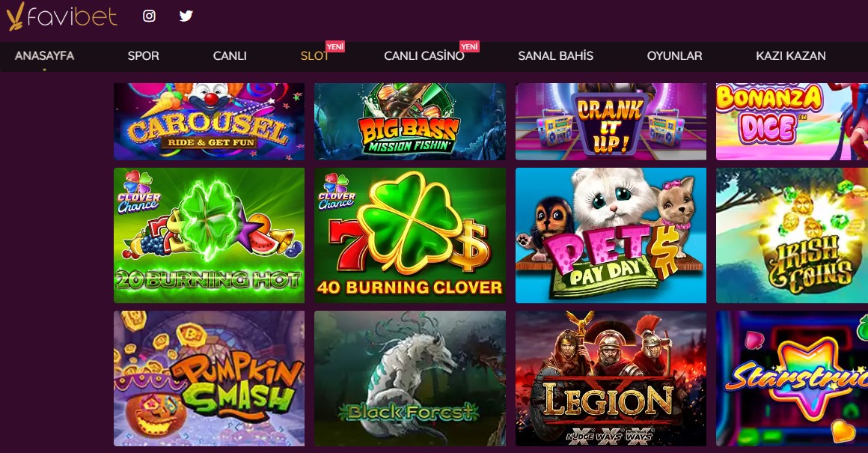Select the CANLI menu item

pyautogui.click(x=230, y=56)
